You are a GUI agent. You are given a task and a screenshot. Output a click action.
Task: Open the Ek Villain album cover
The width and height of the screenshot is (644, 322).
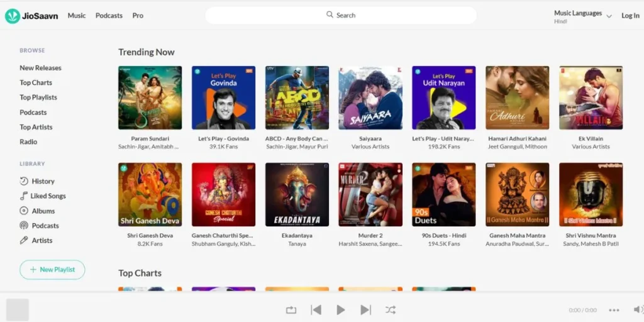(x=591, y=97)
